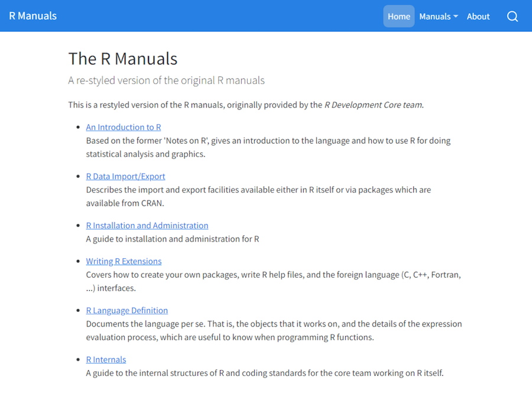The width and height of the screenshot is (532, 394).
Task: Click the italic 'R Development Core team' text
Action: click(x=374, y=105)
